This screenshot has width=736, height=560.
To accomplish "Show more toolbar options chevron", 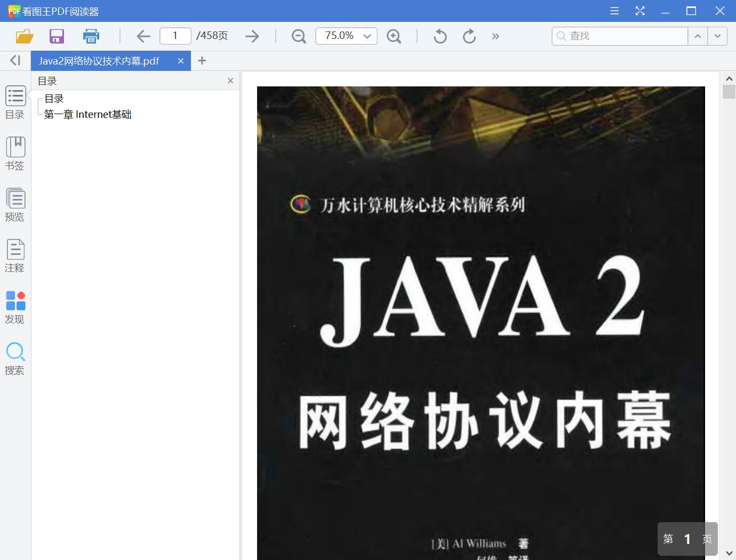I will click(x=496, y=36).
